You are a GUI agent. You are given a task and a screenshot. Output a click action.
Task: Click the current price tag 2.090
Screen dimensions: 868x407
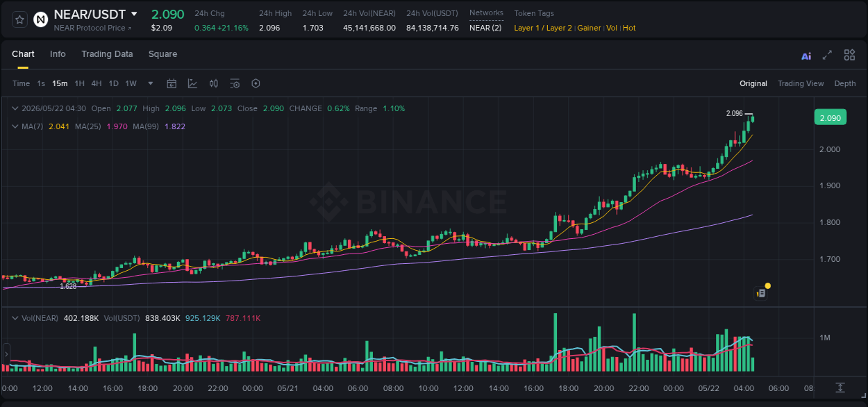pos(831,118)
